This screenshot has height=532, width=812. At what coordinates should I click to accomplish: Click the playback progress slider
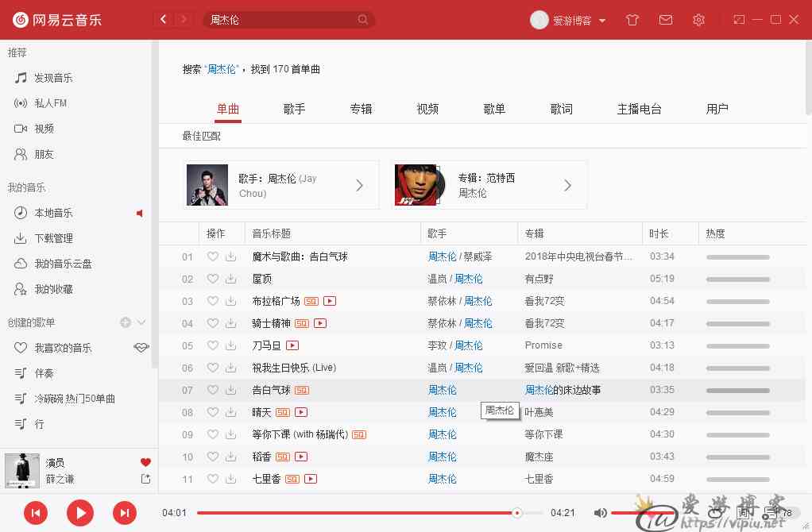click(x=369, y=513)
